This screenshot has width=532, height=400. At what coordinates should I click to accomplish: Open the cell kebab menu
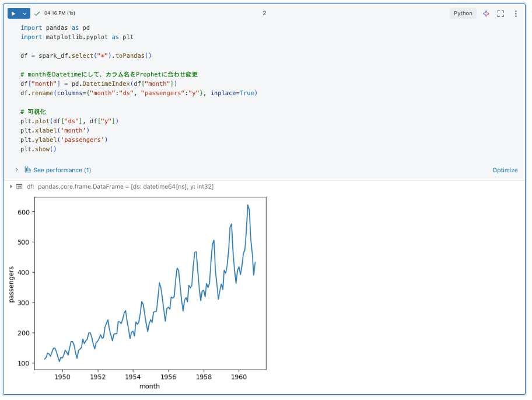tap(516, 13)
